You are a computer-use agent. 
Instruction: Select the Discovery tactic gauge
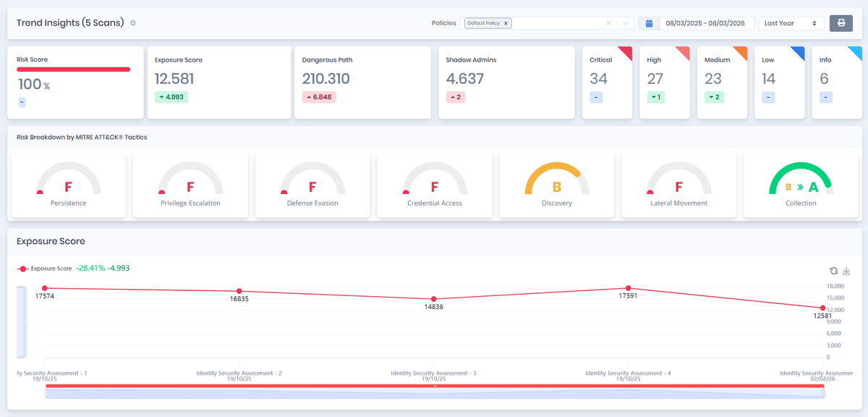coord(556,185)
